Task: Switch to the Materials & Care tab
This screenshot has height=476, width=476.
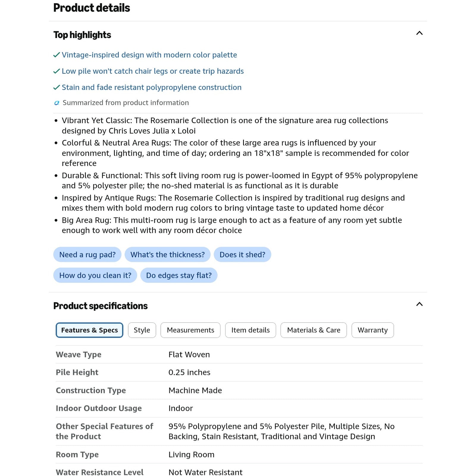Action: 314,330
